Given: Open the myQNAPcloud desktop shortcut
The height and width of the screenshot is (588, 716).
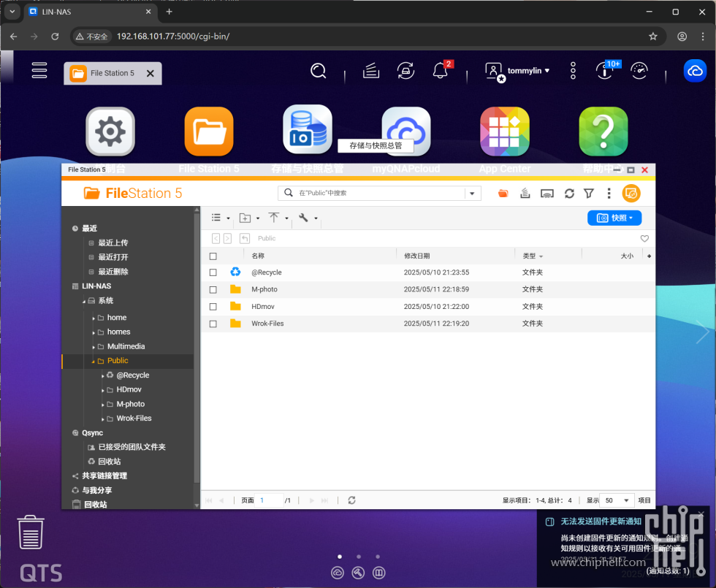Looking at the screenshot, I should 406,131.
